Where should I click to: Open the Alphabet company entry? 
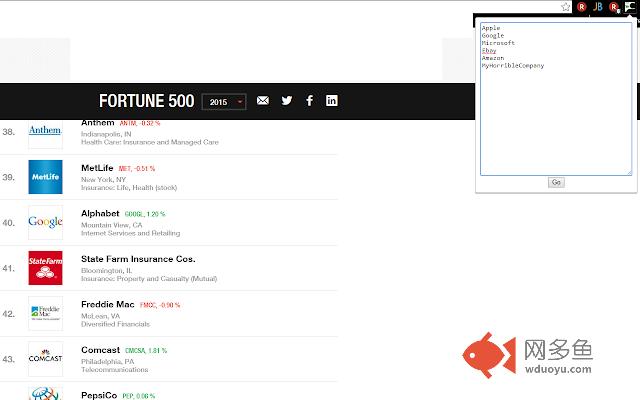click(x=100, y=214)
